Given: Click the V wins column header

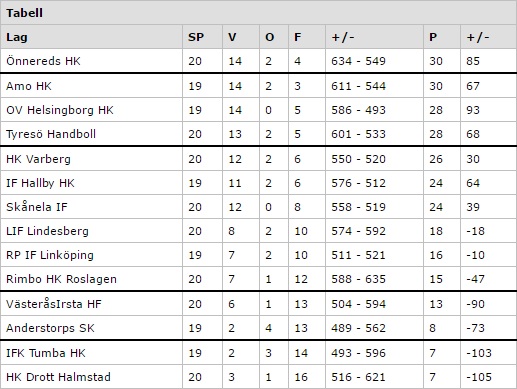Looking at the screenshot, I should tap(232, 37).
